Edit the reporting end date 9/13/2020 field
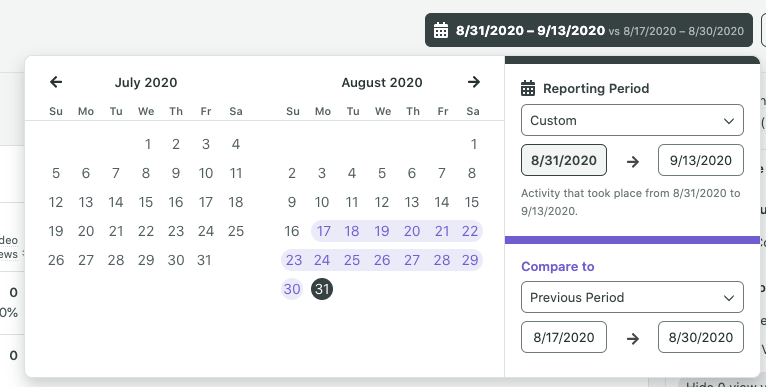This screenshot has height=387, width=766. tap(701, 160)
